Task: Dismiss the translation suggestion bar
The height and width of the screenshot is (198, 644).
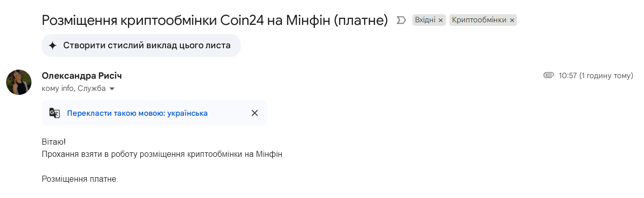Action: 254,113
